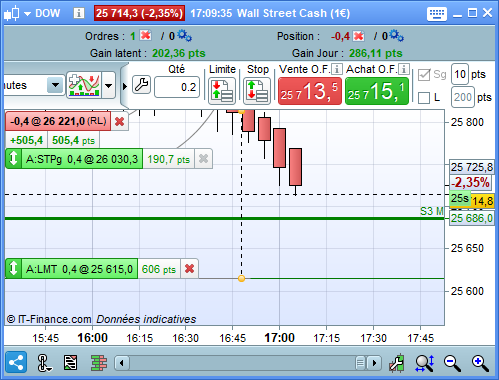The height and width of the screenshot is (380, 499).
Task: Click the 606 pts distance label
Action: point(159,269)
